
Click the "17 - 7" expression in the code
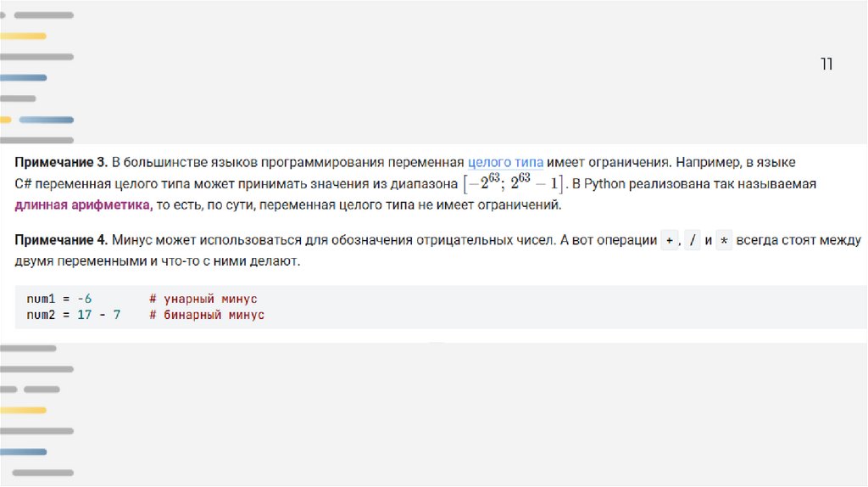98,315
